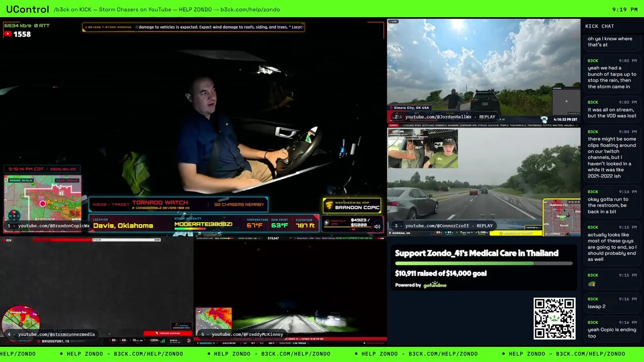Viewport: 644px width, 362px height.
Task: Click the GoFundMe logo under the donation goal
Action: (435, 285)
